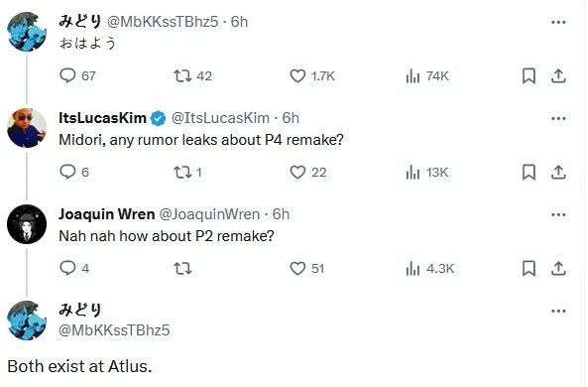This screenshot has height=387, width=588.
Task: View analytics showing 74K views
Action: click(427, 76)
